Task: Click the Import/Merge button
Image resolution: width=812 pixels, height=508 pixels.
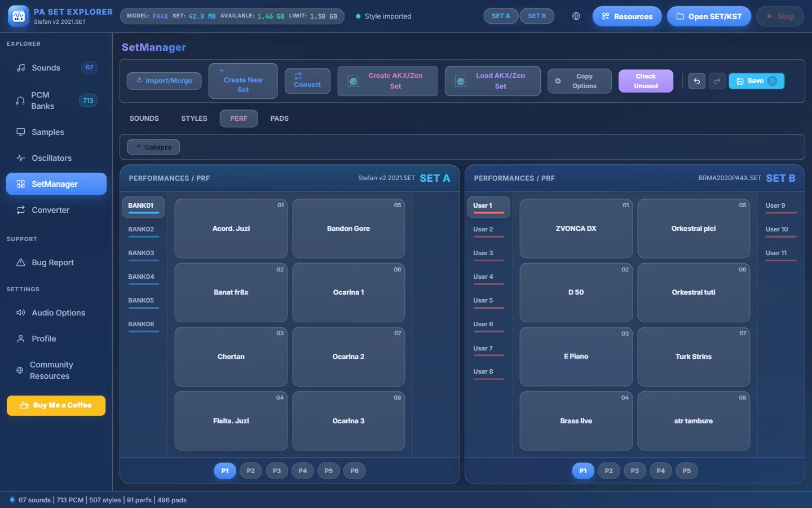Action: 164,81
